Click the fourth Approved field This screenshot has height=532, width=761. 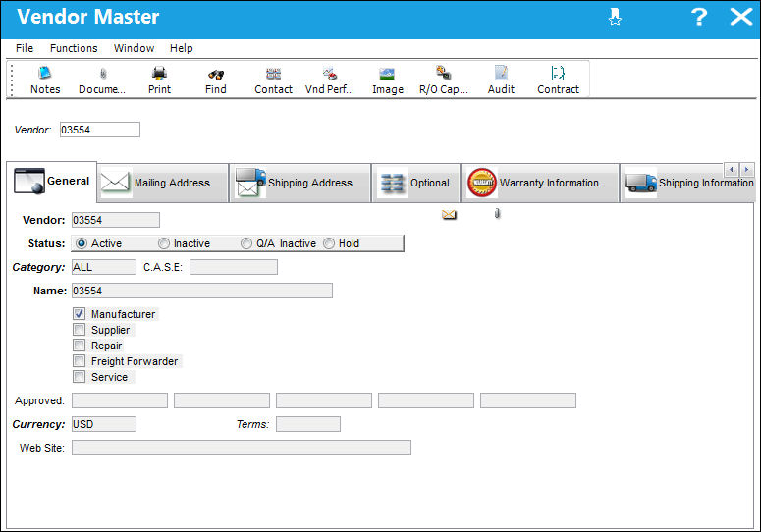(x=426, y=400)
